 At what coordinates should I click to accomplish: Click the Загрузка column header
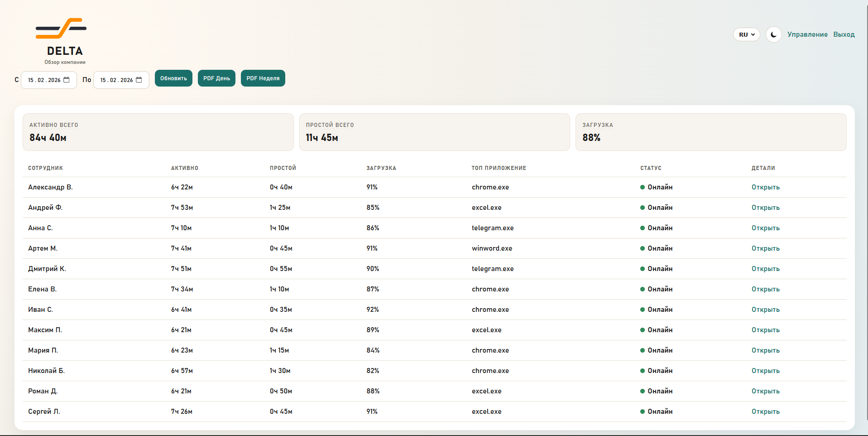point(381,168)
